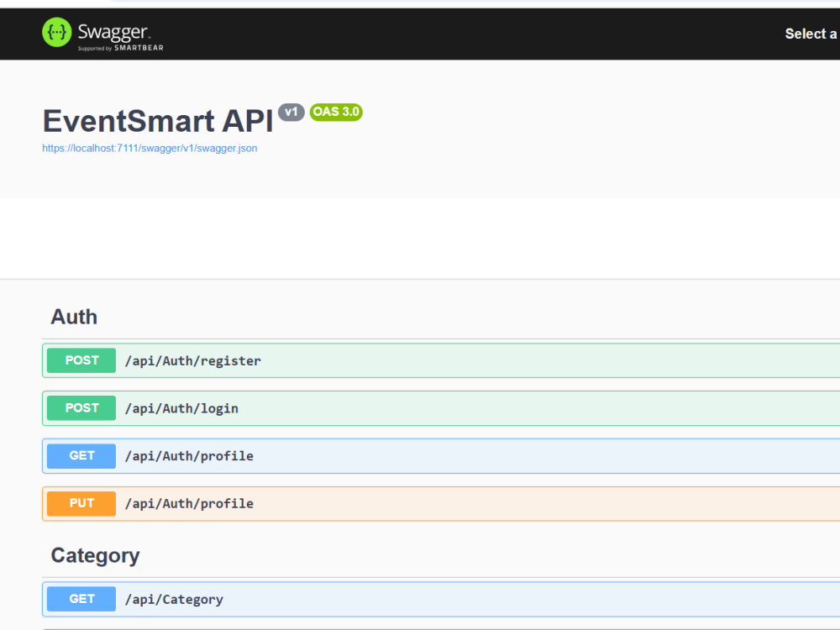Click the POST badge for register
Viewport: 840px width, 630px height.
click(81, 360)
